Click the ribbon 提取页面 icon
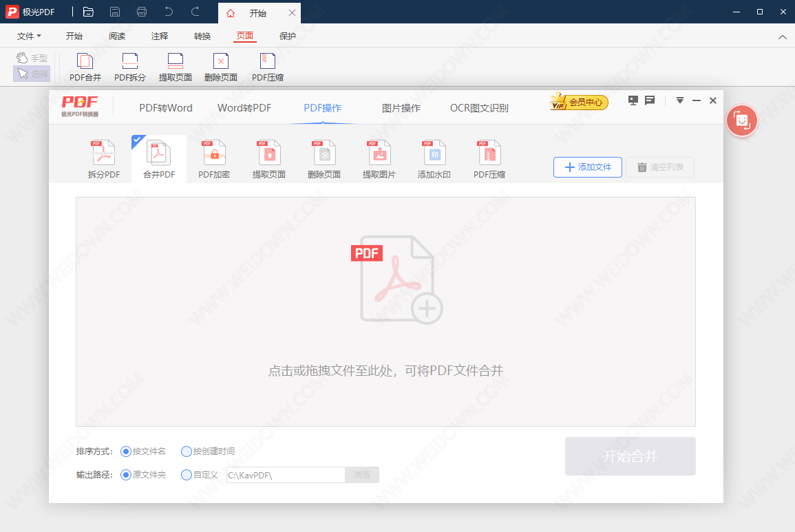 click(176, 67)
